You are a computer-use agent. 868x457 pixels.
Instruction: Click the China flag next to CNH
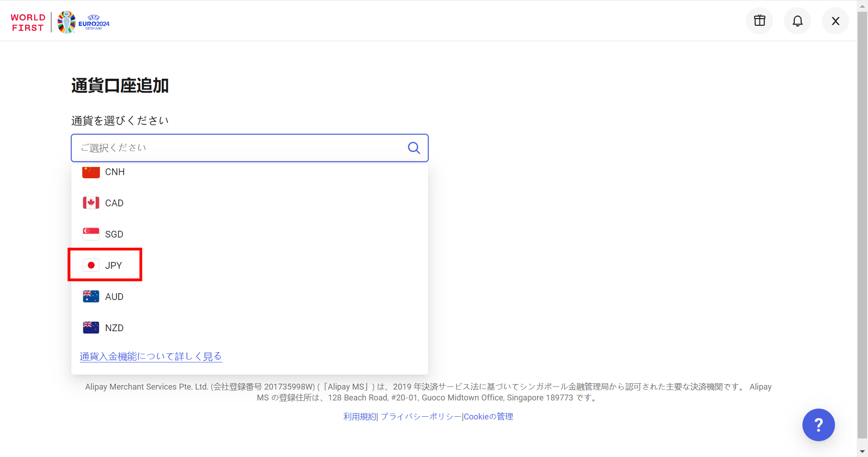point(90,171)
